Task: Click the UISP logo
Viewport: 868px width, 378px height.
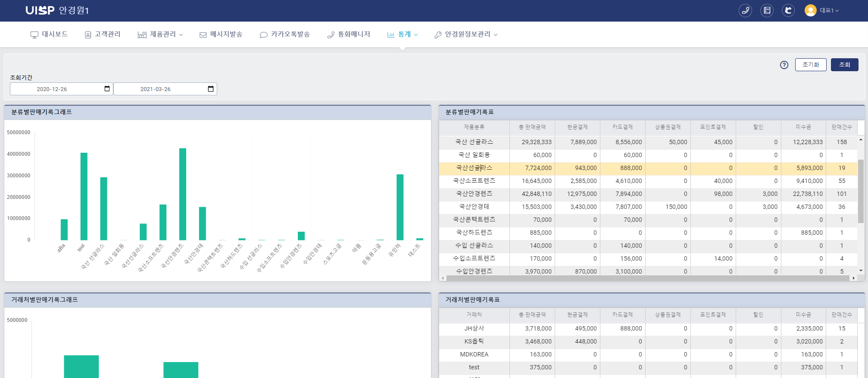Action: (40, 10)
